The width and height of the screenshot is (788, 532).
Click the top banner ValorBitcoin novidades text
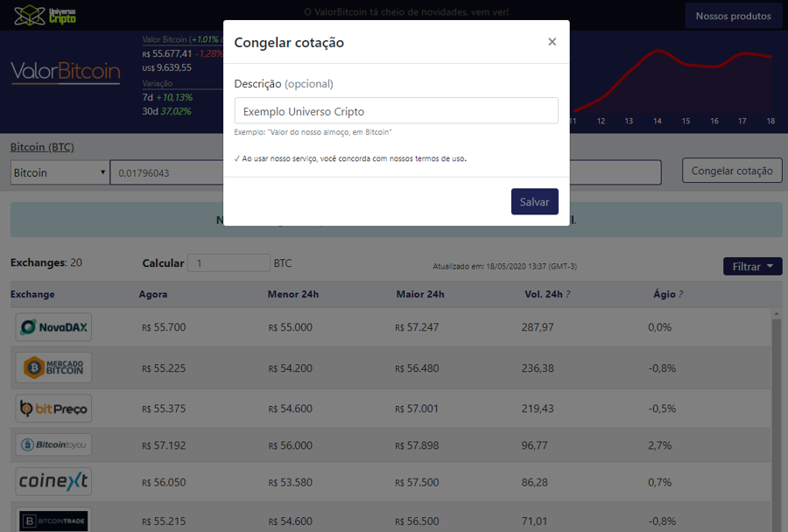[x=406, y=12]
